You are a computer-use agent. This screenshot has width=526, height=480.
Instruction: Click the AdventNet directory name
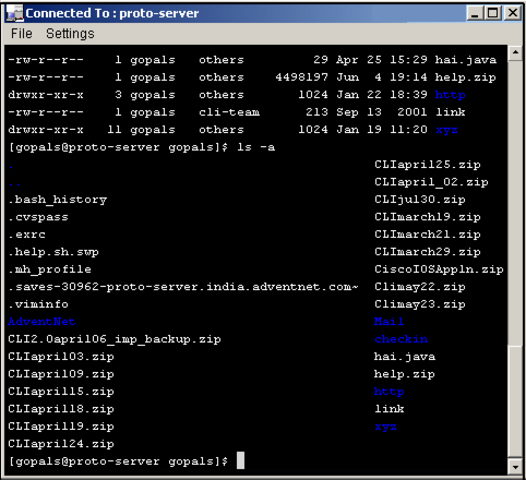pyautogui.click(x=42, y=322)
